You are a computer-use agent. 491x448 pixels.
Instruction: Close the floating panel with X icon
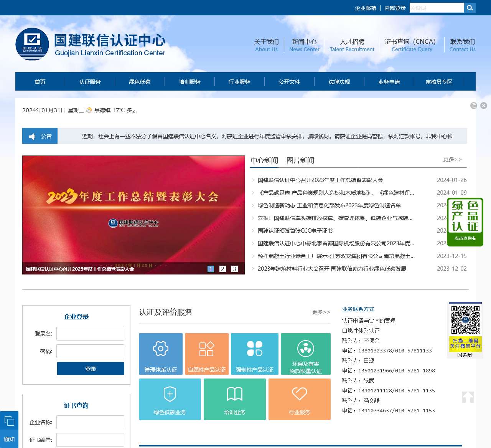484,105
